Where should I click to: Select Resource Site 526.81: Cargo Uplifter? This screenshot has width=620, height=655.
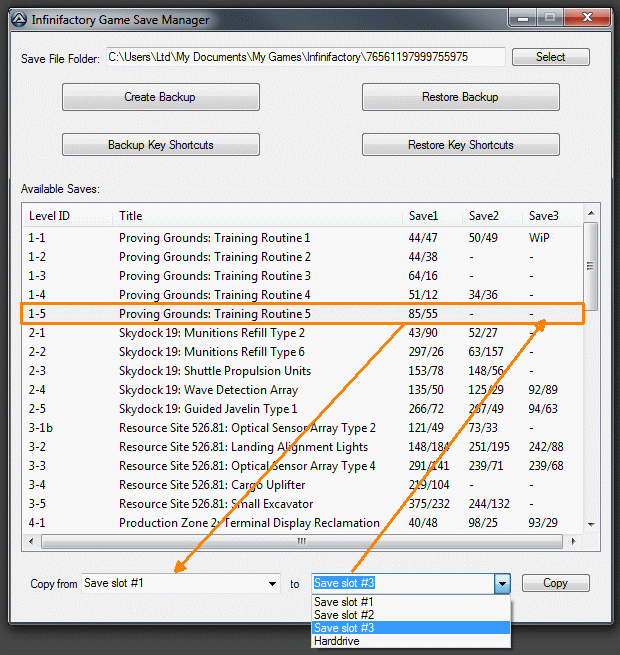[x=302, y=485]
